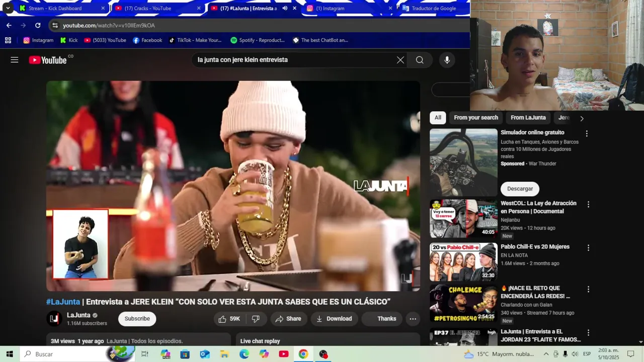The width and height of the screenshot is (644, 362).
Task: Open Chrome tab search dropdown
Action: [8, 8]
